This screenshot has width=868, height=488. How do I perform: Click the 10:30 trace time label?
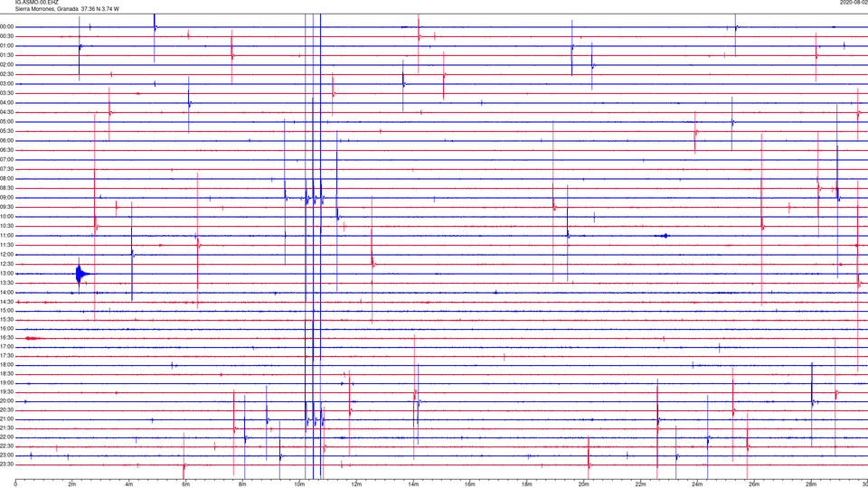[7, 226]
